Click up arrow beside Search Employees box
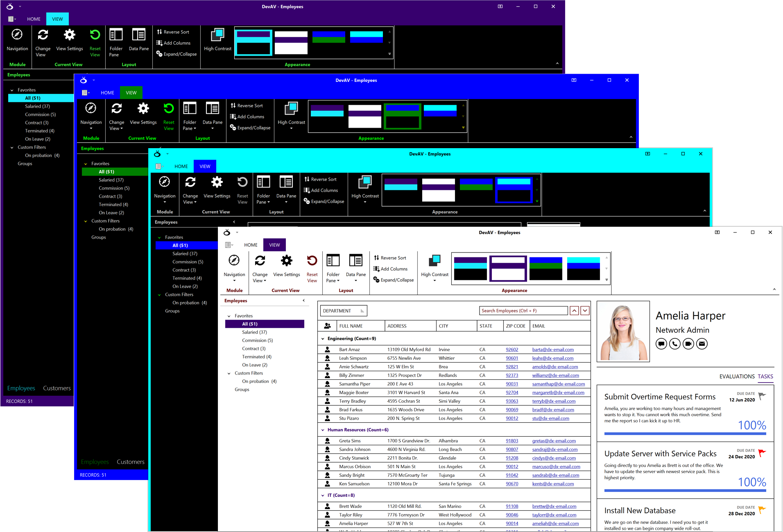This screenshot has height=532, width=783. click(x=575, y=311)
